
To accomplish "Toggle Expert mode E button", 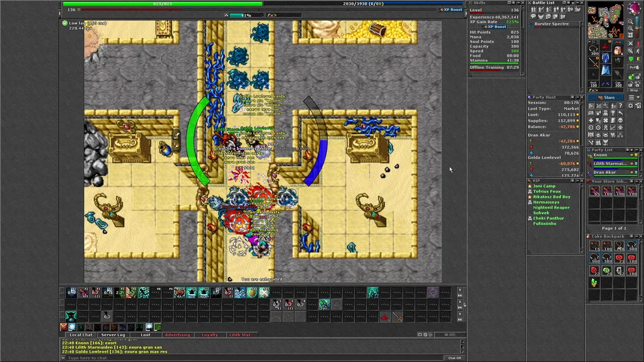I will 638,59.
